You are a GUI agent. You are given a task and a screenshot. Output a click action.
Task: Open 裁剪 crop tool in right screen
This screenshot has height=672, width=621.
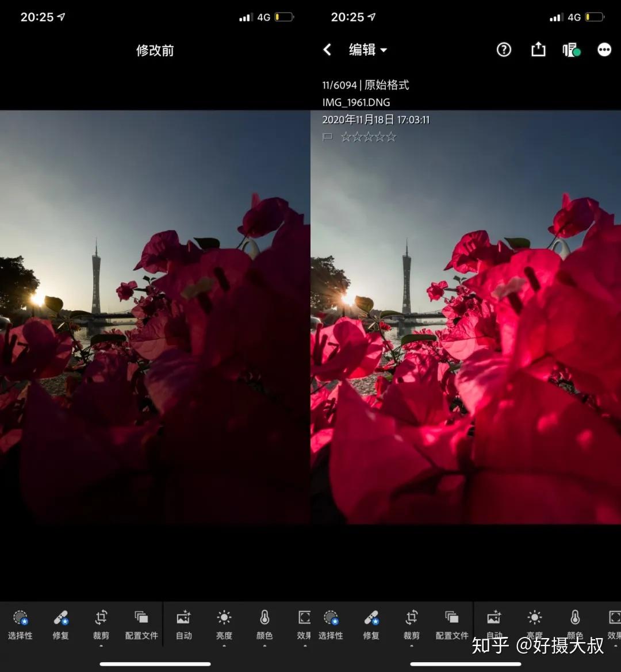pyautogui.click(x=412, y=625)
